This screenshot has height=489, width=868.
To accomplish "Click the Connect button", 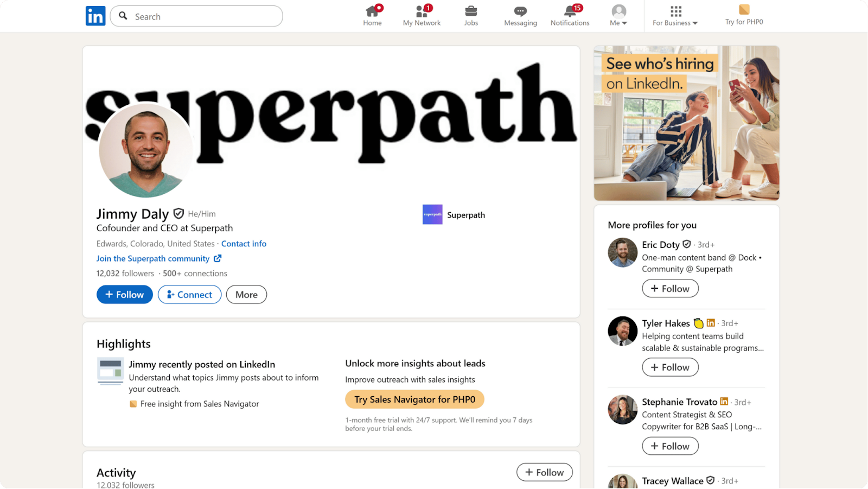I will tap(189, 295).
